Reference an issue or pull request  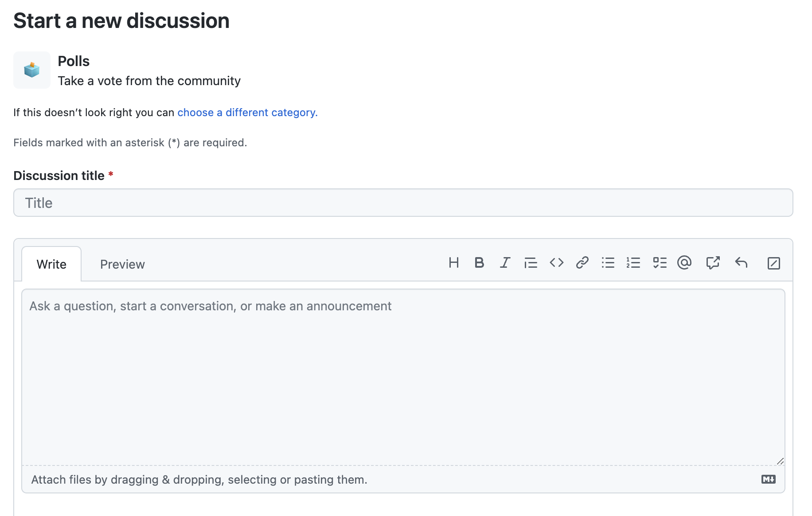click(713, 262)
